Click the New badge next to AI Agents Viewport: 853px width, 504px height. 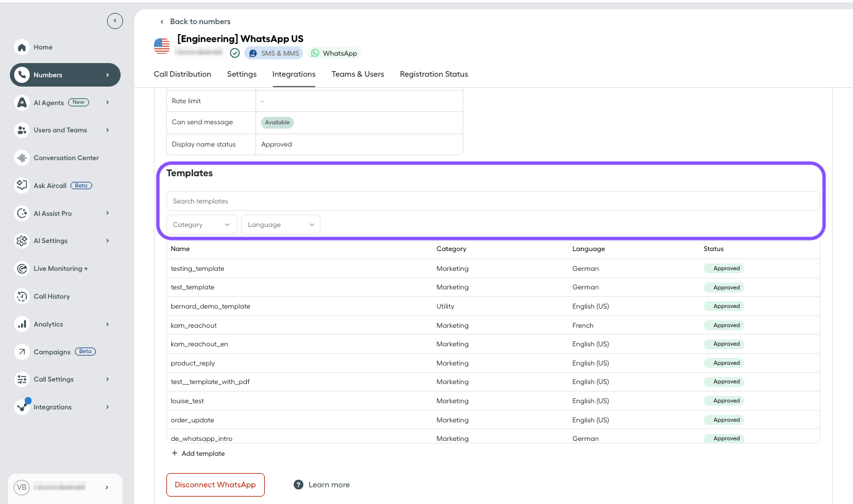click(x=79, y=102)
